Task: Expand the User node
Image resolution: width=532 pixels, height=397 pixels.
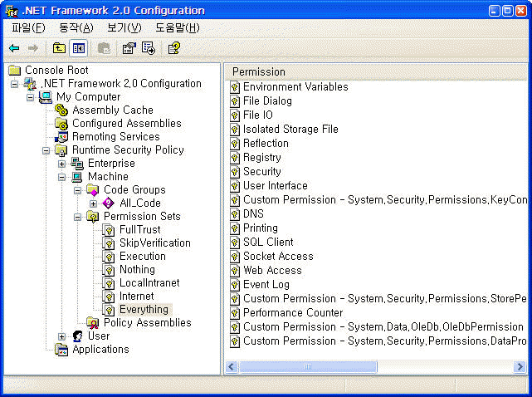Action: pos(61,336)
